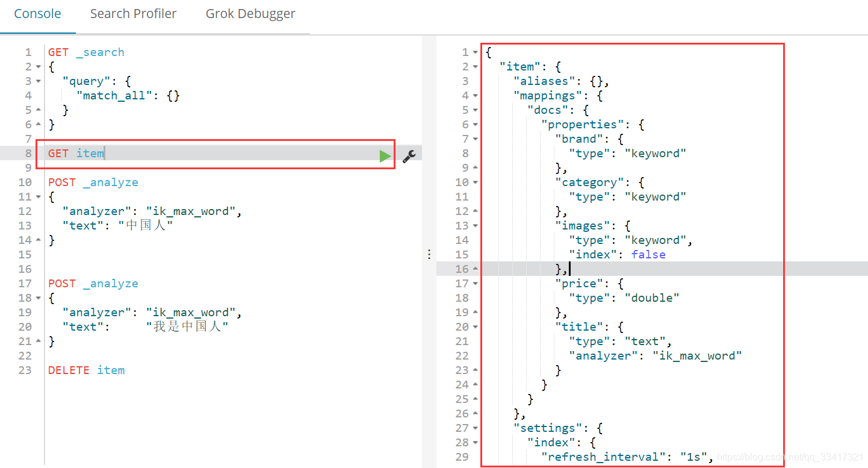This screenshot has height=468, width=868.
Task: Open the Grok Debugger tab
Action: (x=250, y=14)
